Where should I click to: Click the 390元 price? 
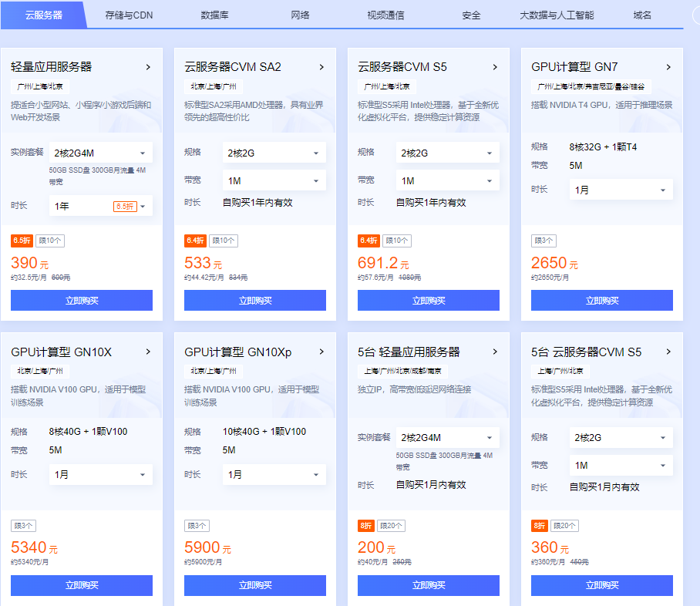(29, 263)
